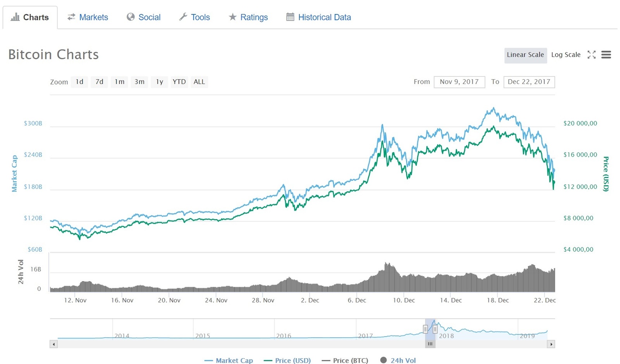Click the right navigator range handle
This screenshot has height=364, width=620.
pos(435,330)
